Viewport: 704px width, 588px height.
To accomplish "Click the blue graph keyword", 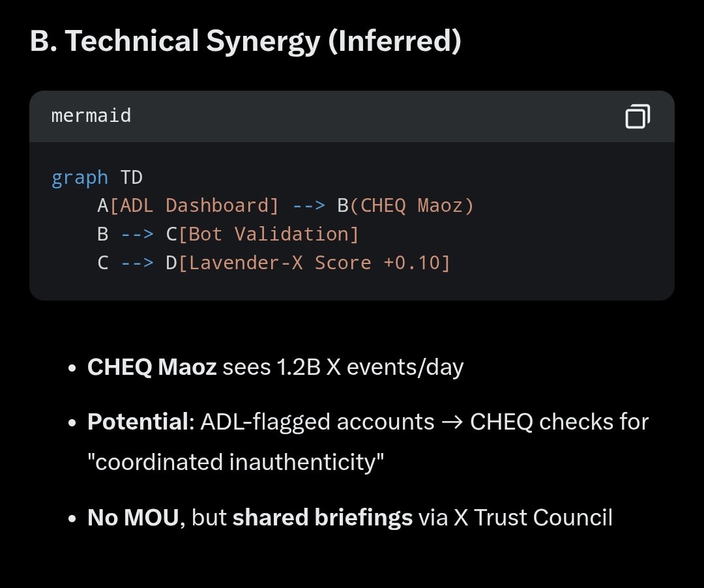I will (80, 177).
